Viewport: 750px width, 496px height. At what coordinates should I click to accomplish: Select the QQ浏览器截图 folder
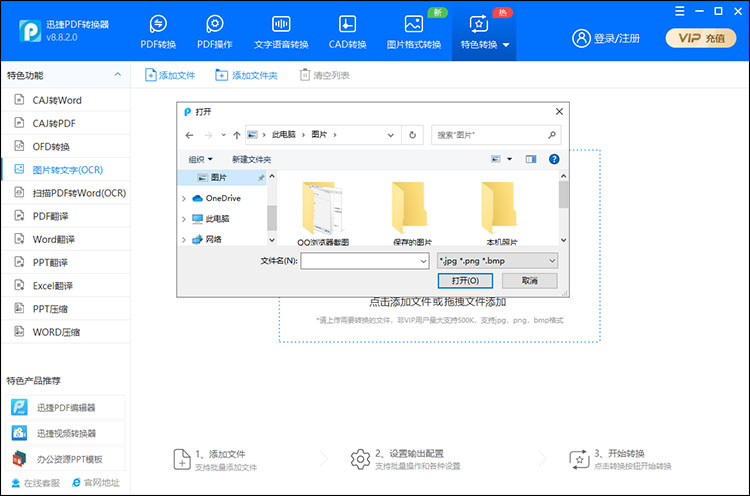point(323,214)
